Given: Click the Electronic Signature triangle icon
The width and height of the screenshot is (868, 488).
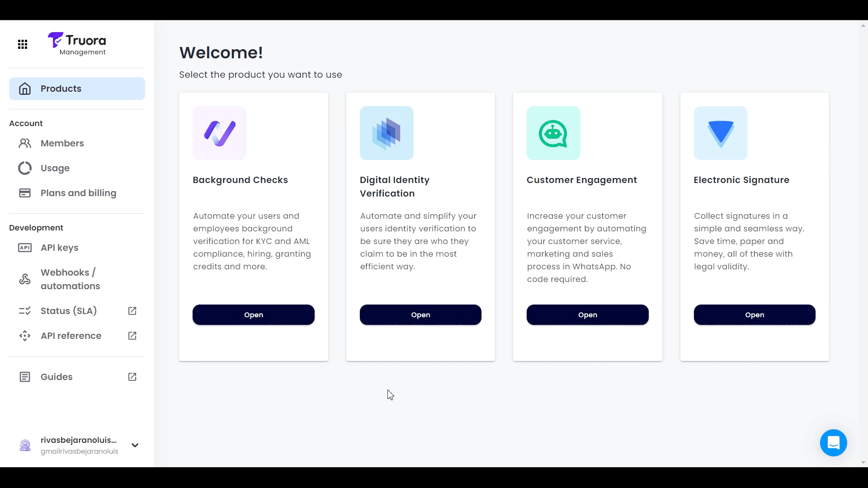Looking at the screenshot, I should click(721, 132).
